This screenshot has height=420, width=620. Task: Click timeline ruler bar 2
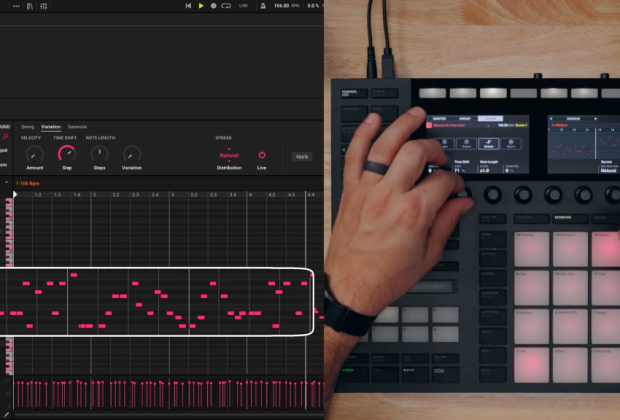point(94,195)
